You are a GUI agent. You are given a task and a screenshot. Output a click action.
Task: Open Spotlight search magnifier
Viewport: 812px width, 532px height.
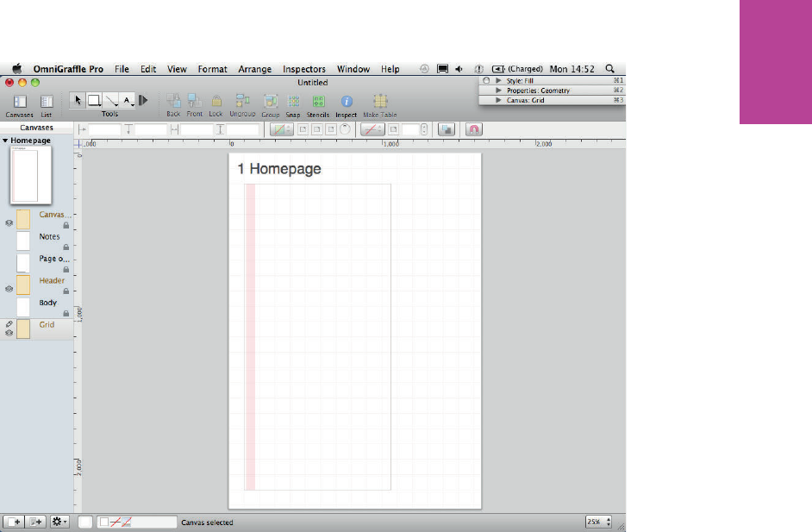(x=610, y=68)
